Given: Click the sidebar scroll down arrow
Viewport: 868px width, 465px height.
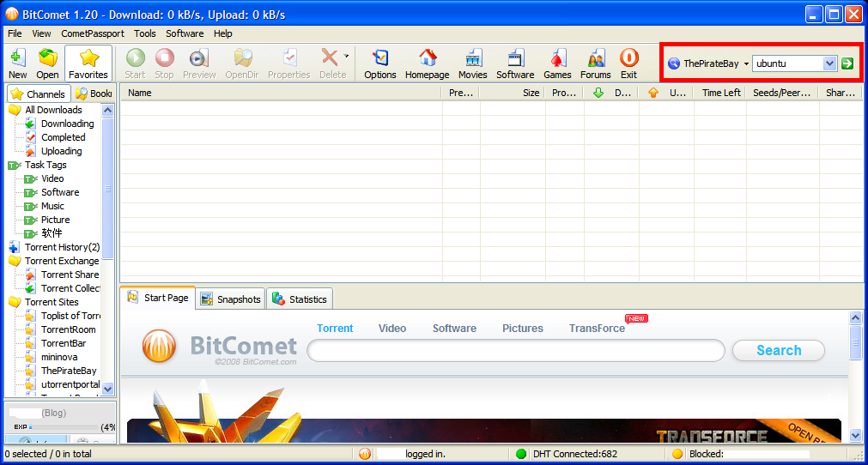Looking at the screenshot, I should tap(108, 389).
